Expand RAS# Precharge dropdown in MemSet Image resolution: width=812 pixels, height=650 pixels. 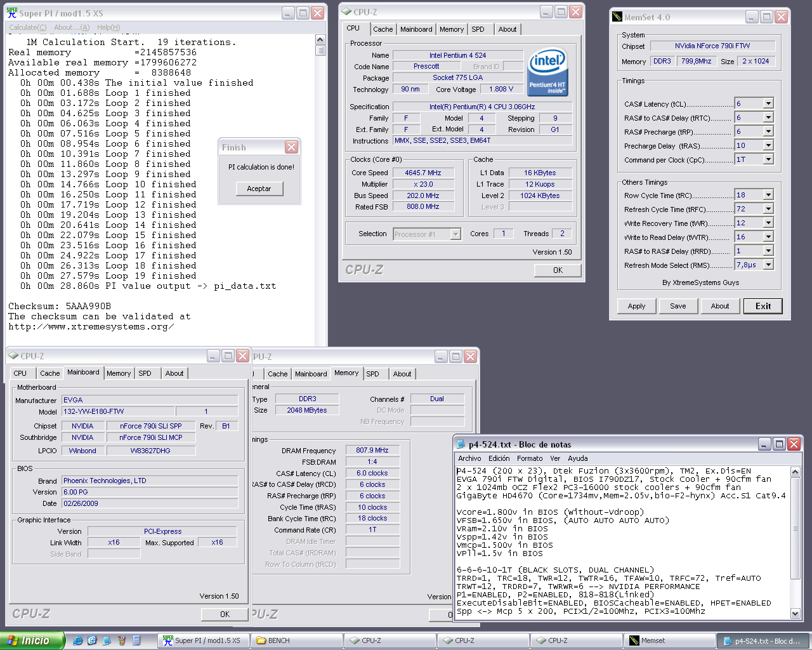(x=768, y=131)
